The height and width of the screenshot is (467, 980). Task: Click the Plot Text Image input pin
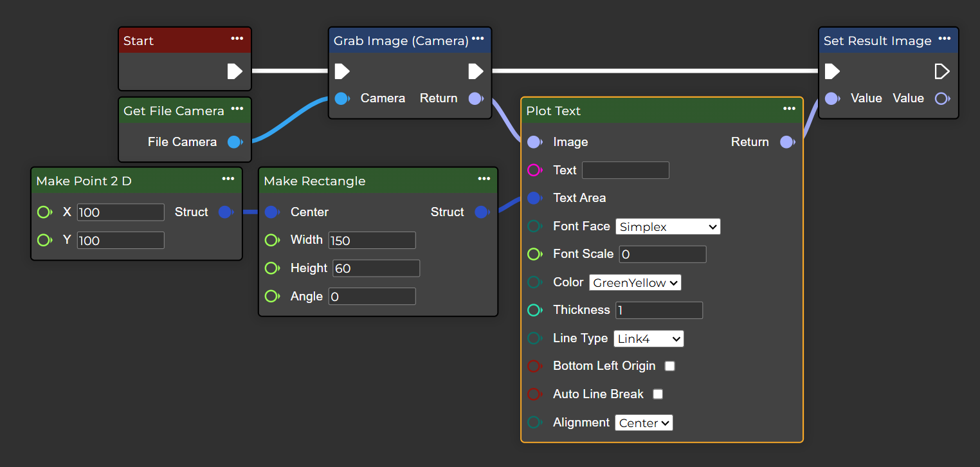[x=534, y=142]
